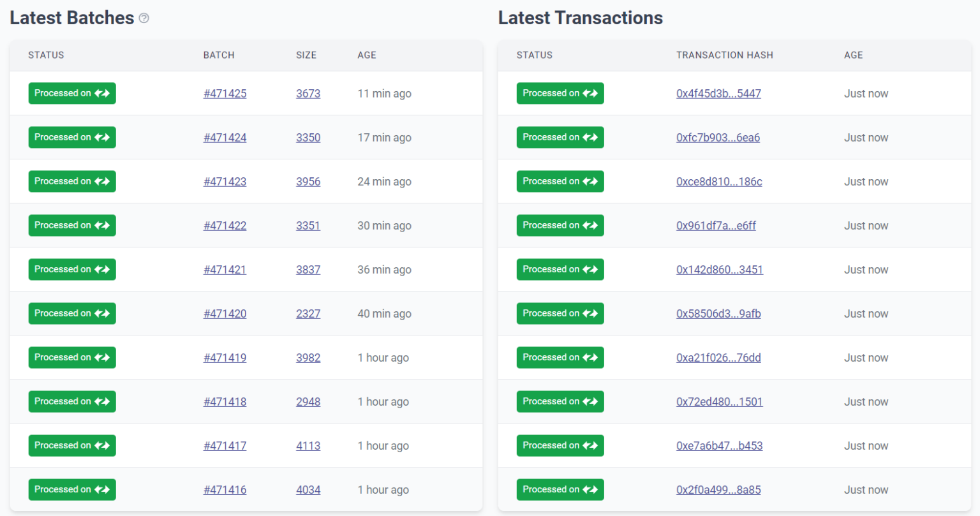This screenshot has height=516, width=980.
Task: Click the TRANSACTION HASH column header
Action: [724, 55]
